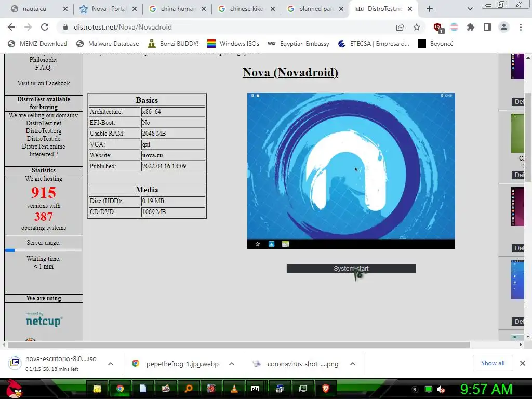532x399 pixels.
Task: Click Visit us on Facebook
Action: coord(44,83)
